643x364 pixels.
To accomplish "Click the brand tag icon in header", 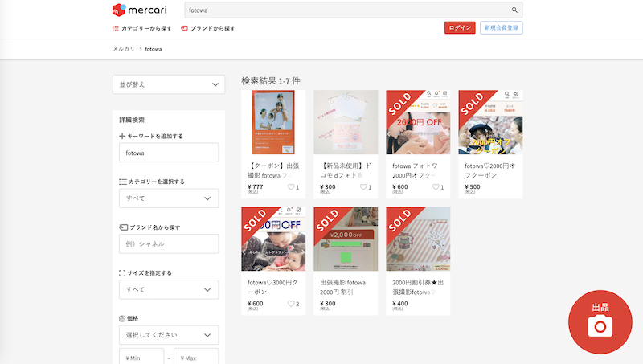I will click(x=184, y=28).
